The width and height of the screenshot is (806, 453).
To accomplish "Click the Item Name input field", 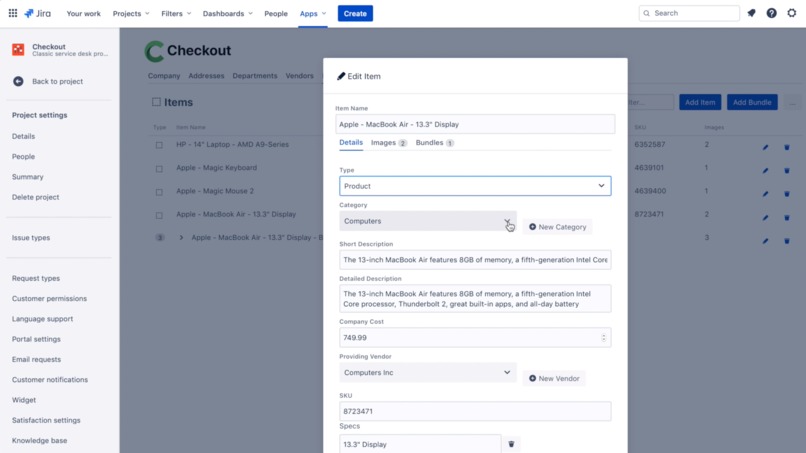I will 475,124.
